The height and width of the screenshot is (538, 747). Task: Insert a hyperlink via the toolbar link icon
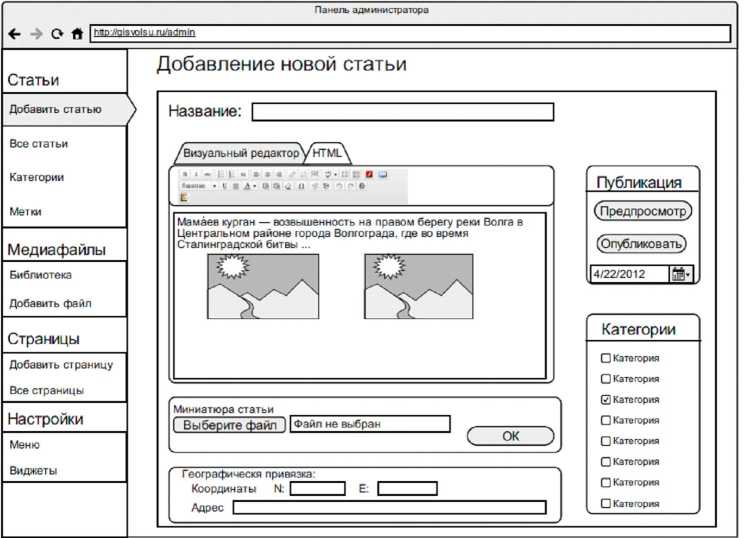[x=292, y=174]
